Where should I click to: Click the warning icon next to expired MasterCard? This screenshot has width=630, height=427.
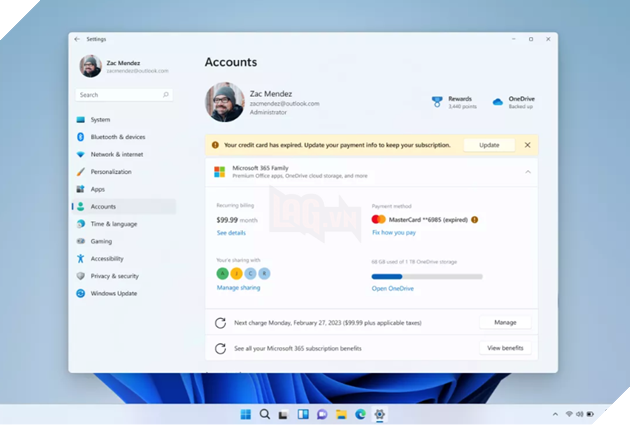pyautogui.click(x=475, y=220)
